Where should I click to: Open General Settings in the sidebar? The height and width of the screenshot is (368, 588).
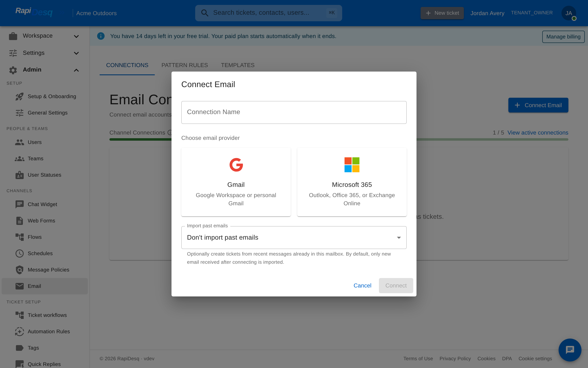[x=45, y=113]
